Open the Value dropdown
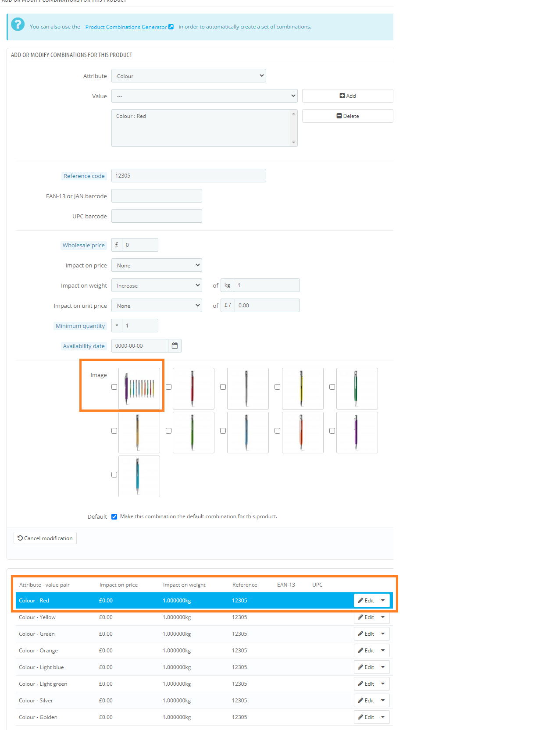 204,96
